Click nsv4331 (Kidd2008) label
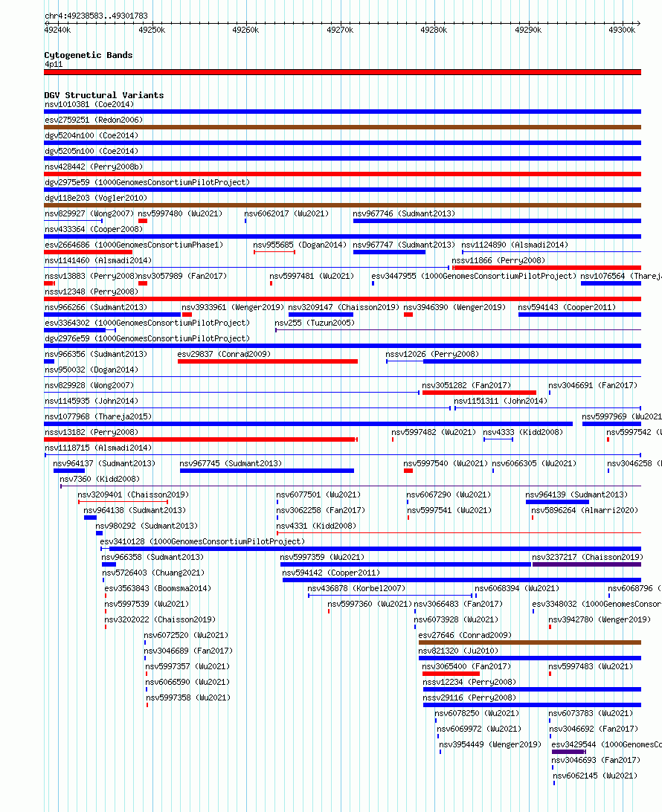662x812 pixels. point(316,526)
